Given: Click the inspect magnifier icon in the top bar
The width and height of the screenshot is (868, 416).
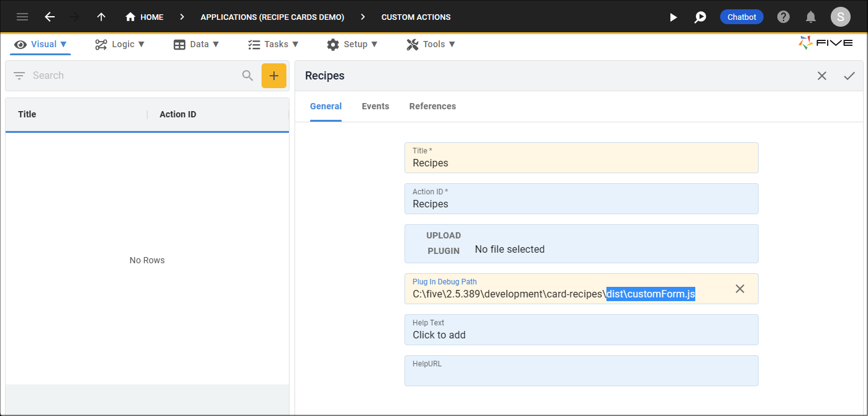Looking at the screenshot, I should [x=700, y=17].
